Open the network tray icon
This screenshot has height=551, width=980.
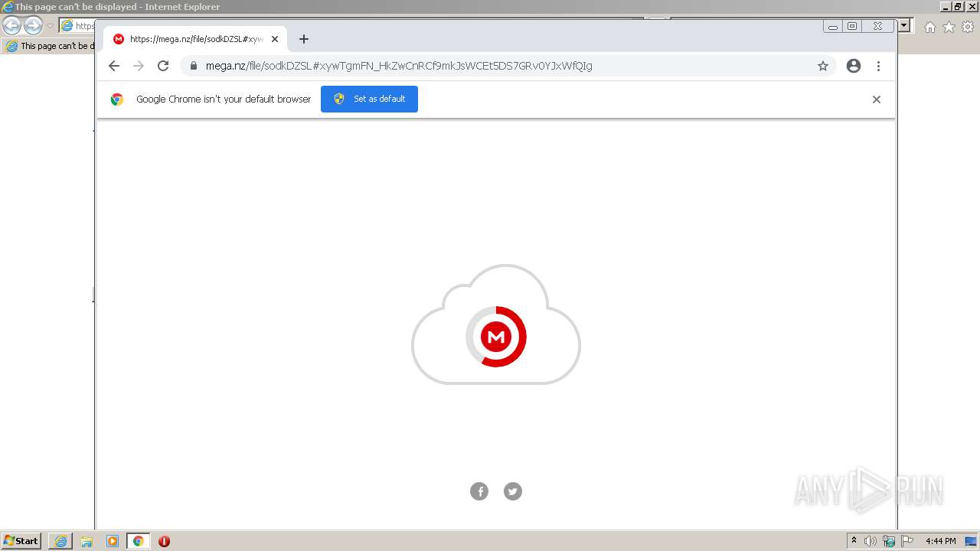tap(889, 541)
